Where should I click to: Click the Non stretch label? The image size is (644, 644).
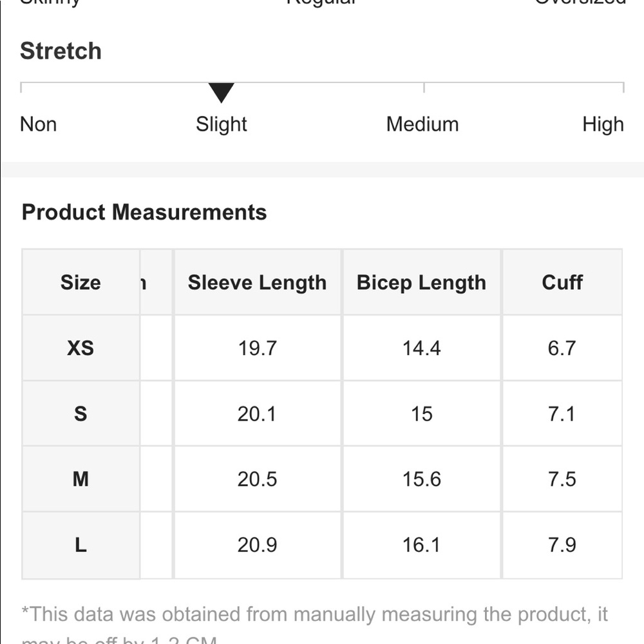[38, 124]
